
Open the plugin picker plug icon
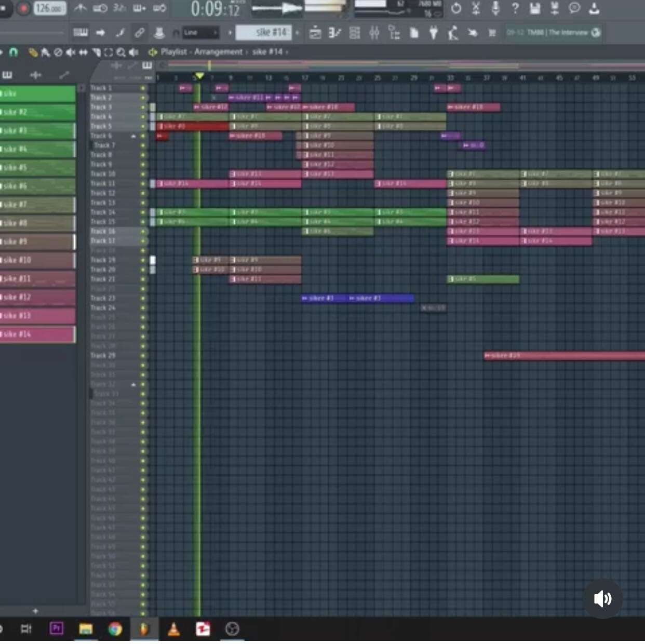point(433,33)
